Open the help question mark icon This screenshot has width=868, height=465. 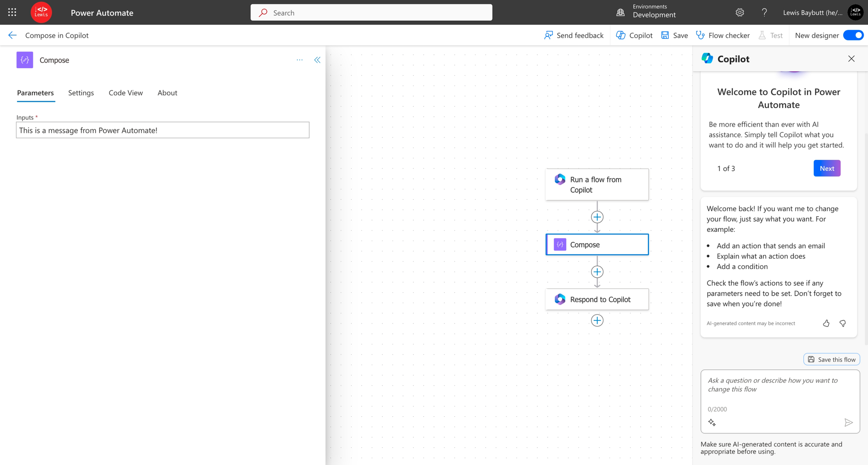pos(764,13)
